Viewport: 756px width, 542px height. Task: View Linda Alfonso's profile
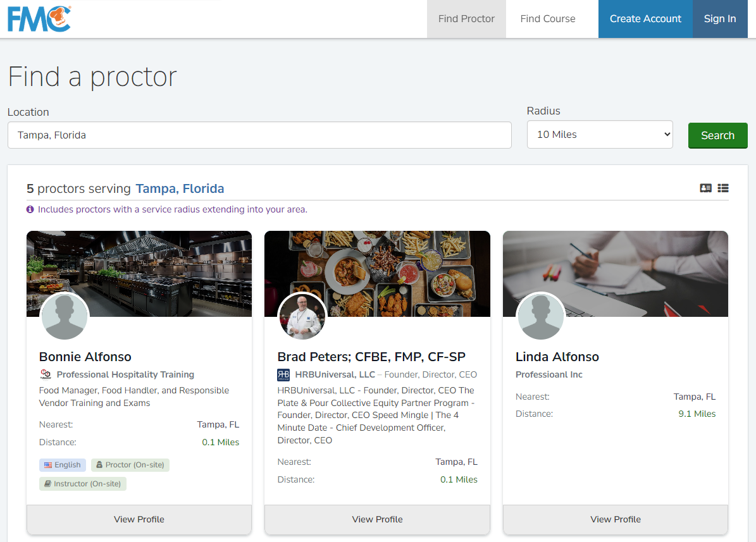point(616,519)
